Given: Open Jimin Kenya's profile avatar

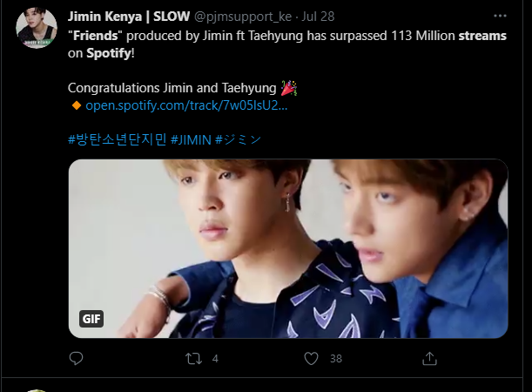Looking at the screenshot, I should point(36,29).
